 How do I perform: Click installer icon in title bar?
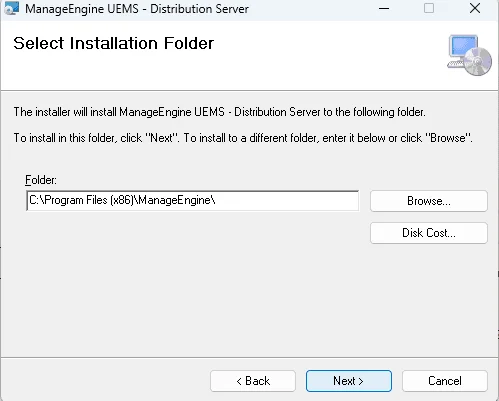point(12,8)
